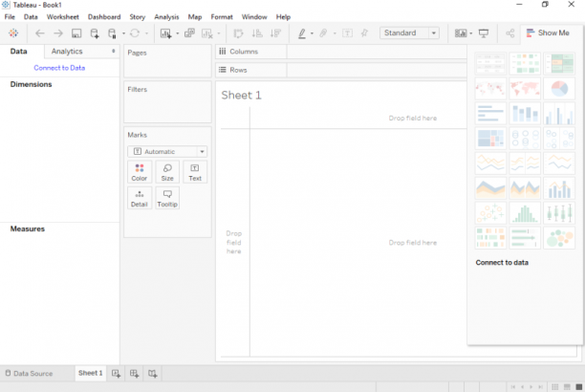The height and width of the screenshot is (392, 585).
Task: Click the Rows shelf drop area
Action: [x=377, y=70]
